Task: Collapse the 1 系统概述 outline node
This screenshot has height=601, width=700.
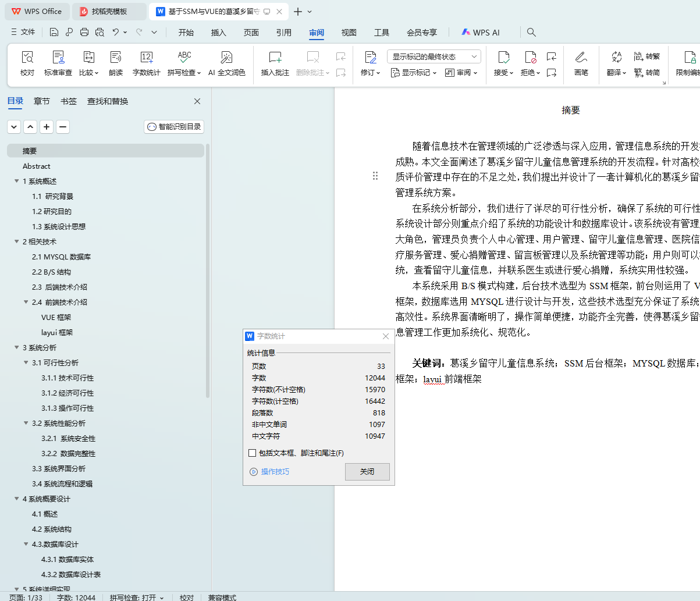Action: (17, 181)
